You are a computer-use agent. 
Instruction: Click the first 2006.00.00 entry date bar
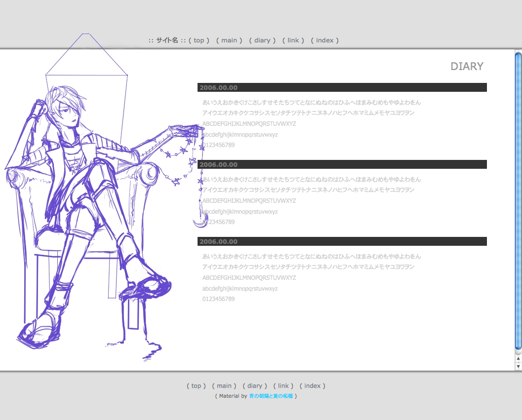(342, 87)
